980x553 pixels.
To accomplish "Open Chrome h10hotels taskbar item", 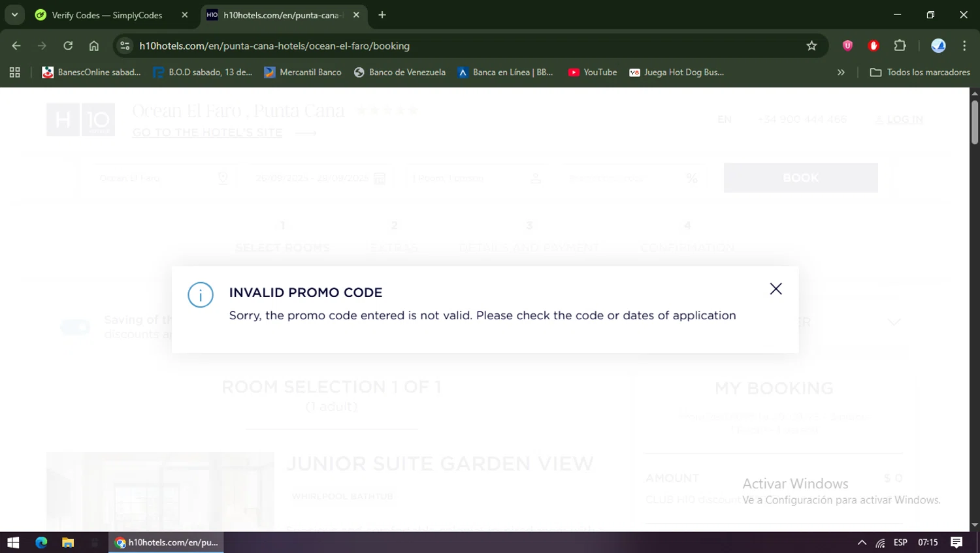I will (x=166, y=543).
